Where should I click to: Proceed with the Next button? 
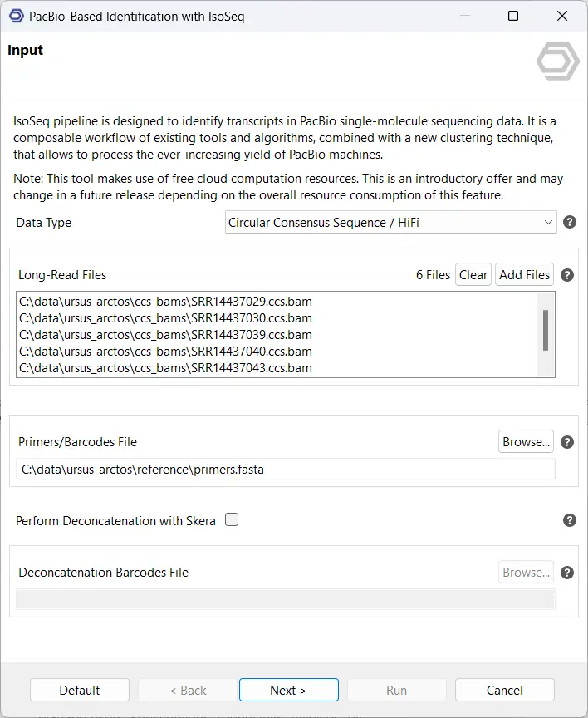click(289, 690)
